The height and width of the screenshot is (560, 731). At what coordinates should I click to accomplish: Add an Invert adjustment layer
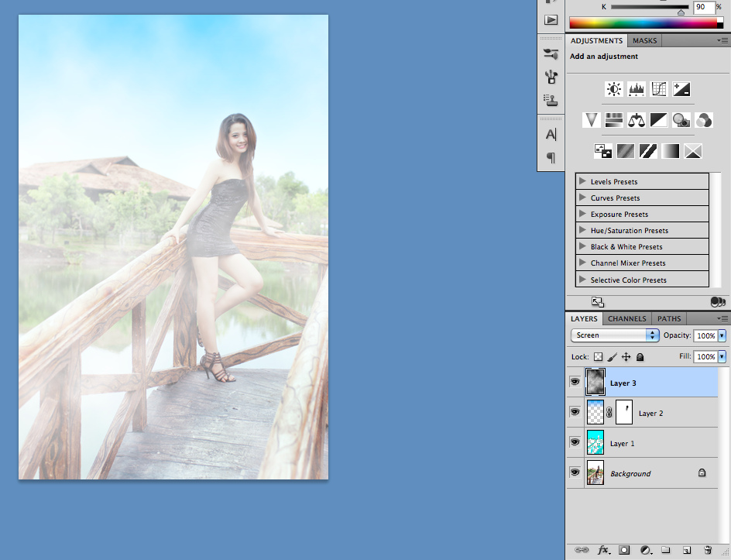[602, 151]
